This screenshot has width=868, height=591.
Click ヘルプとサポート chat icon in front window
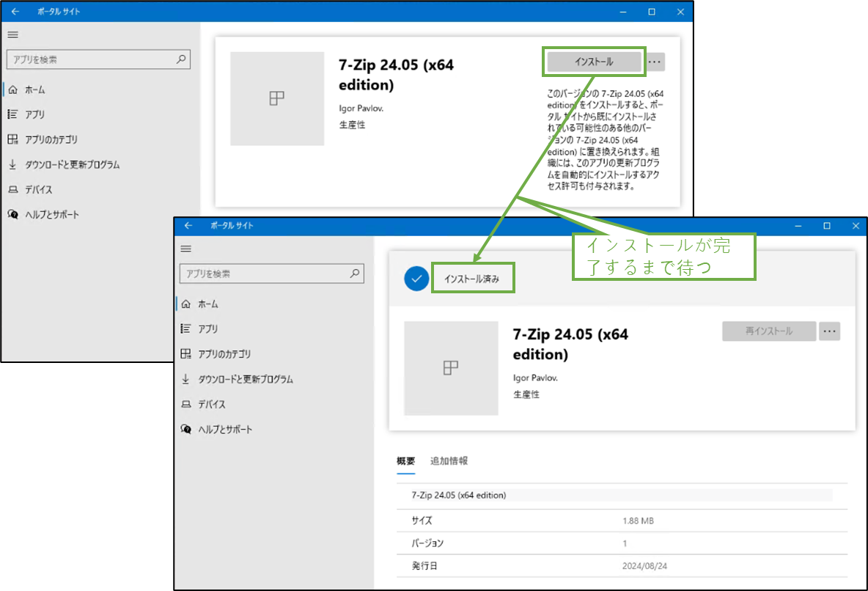pos(186,429)
